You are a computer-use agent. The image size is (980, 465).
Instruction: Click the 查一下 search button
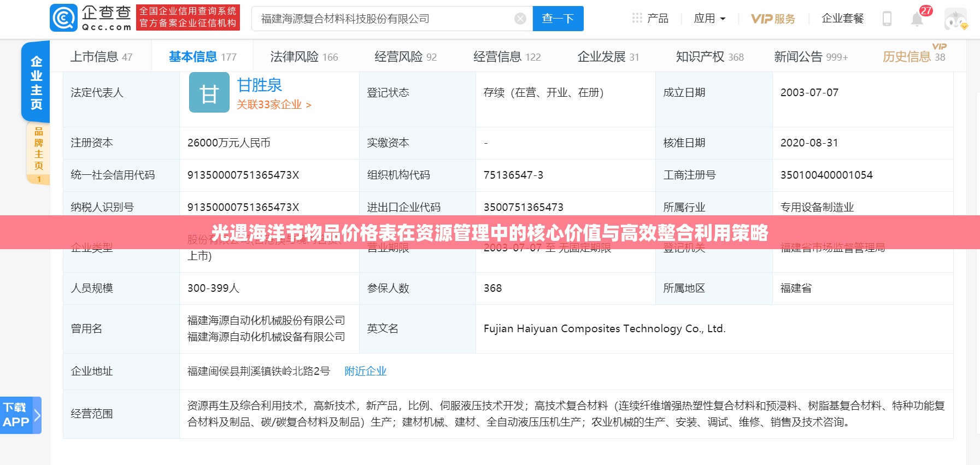coord(558,19)
